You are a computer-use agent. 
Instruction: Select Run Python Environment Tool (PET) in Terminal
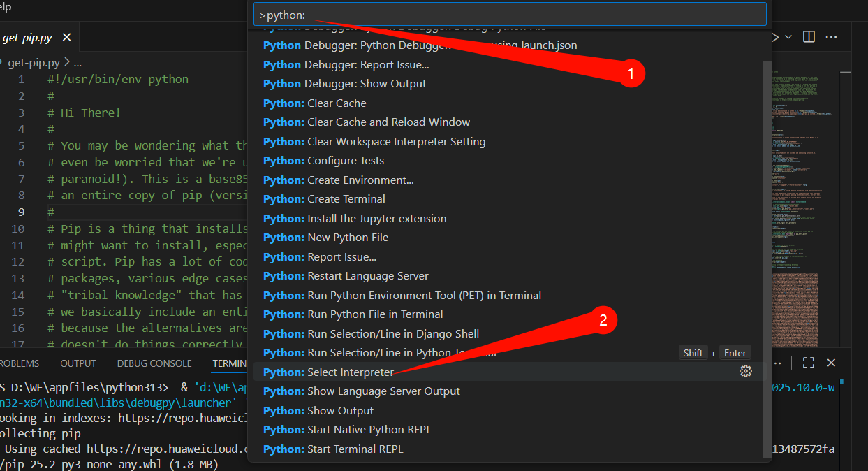click(510, 295)
